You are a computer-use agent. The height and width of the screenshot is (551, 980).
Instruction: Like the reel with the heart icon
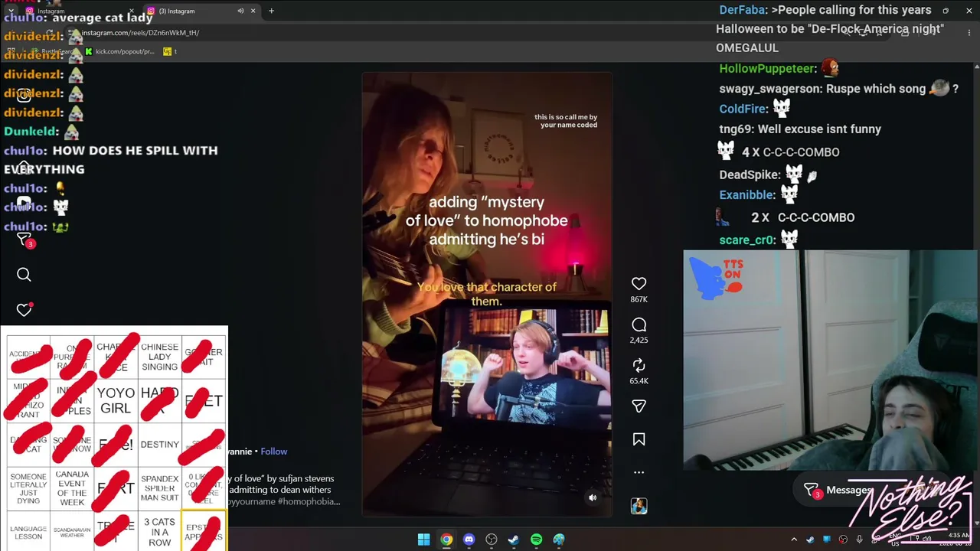[x=639, y=284]
